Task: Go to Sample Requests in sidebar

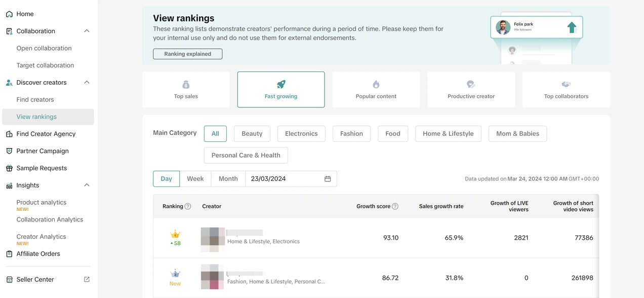Action: click(x=42, y=168)
